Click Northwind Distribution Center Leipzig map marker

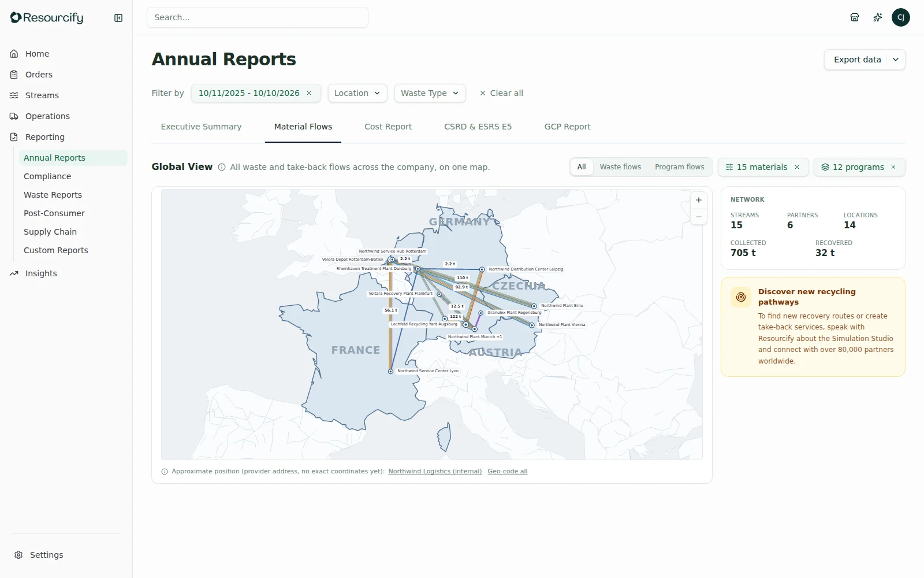[482, 269]
